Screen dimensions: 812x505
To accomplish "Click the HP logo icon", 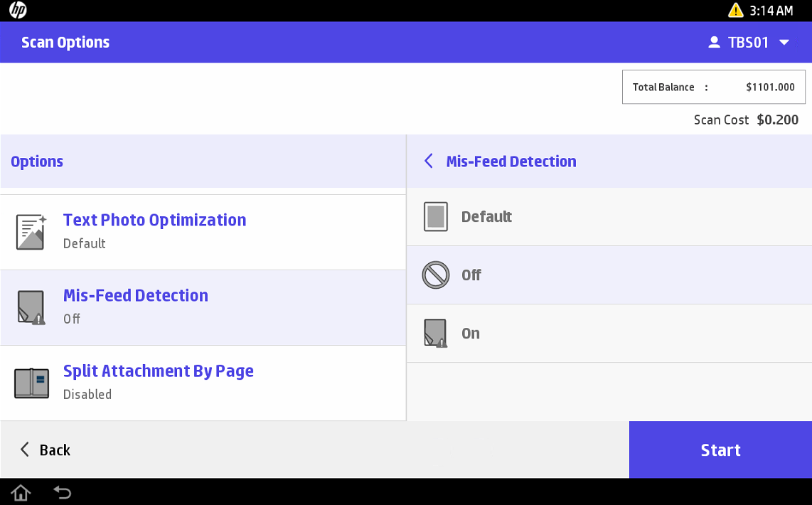I will [18, 11].
